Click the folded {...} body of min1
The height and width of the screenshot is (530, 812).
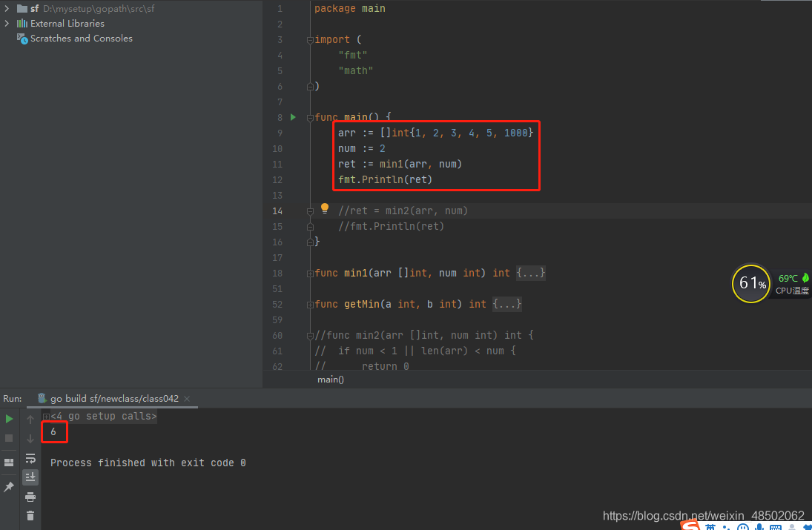tap(531, 273)
